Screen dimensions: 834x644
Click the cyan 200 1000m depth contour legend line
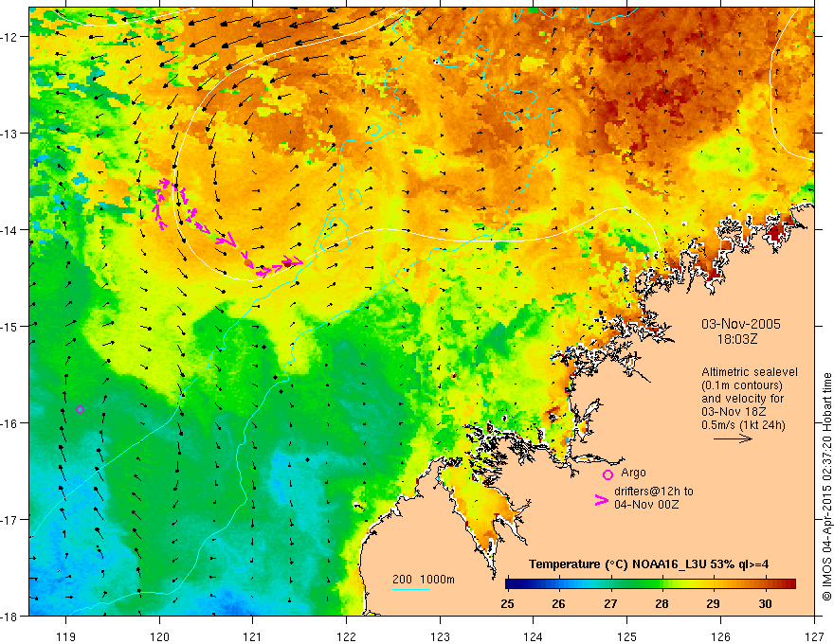click(411, 589)
